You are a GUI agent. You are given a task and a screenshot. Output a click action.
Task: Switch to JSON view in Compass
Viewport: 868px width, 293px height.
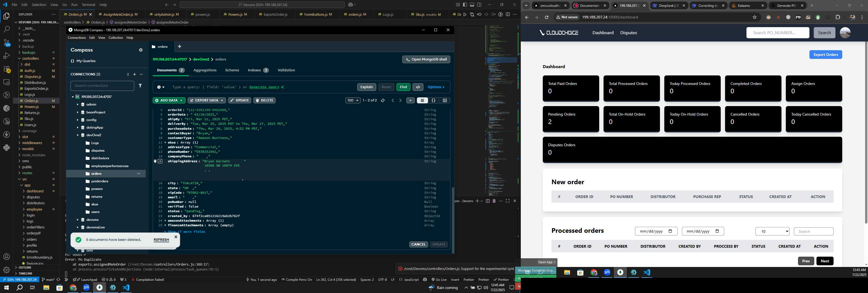(x=434, y=100)
